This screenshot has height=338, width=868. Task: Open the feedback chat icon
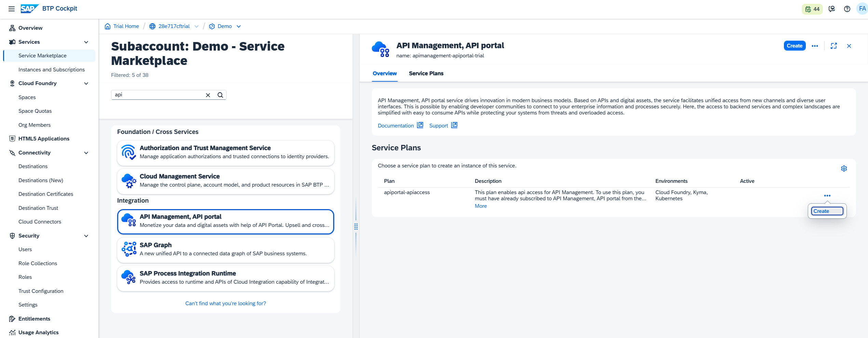tap(831, 9)
